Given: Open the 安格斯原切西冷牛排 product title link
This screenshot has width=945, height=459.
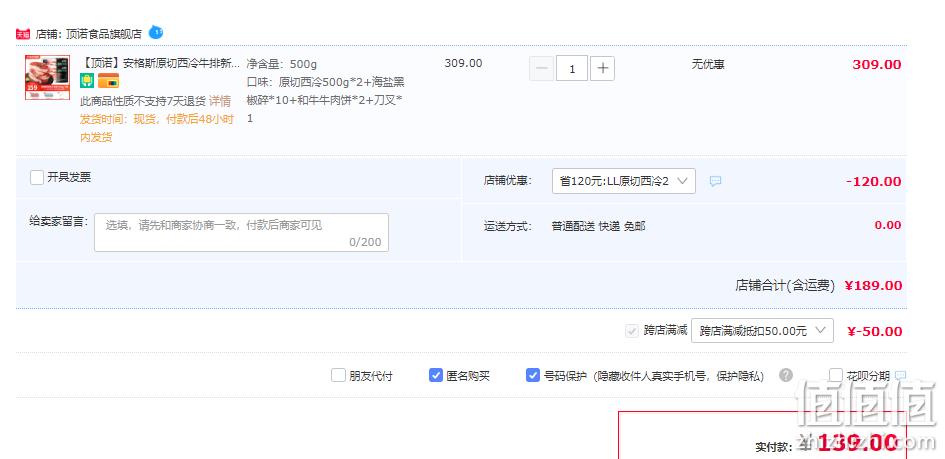Looking at the screenshot, I should pos(160,63).
